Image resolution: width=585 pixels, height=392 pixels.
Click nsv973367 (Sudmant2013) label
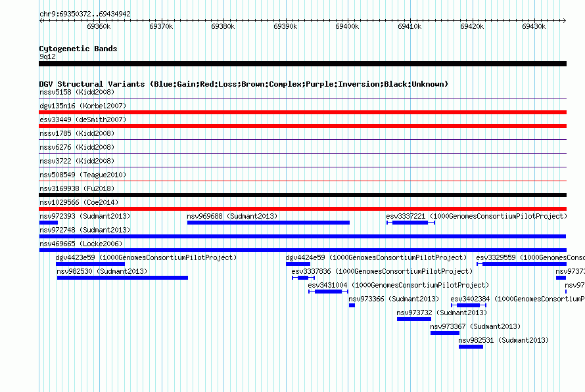pos(475,326)
